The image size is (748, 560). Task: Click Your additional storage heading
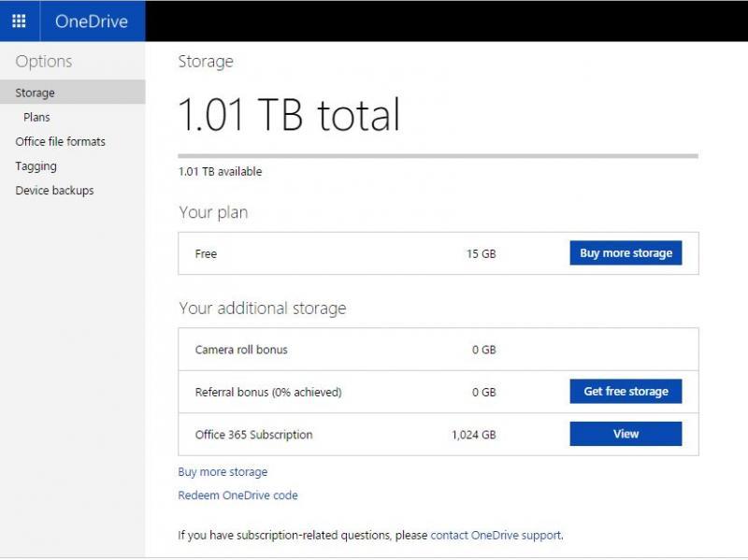[263, 309]
